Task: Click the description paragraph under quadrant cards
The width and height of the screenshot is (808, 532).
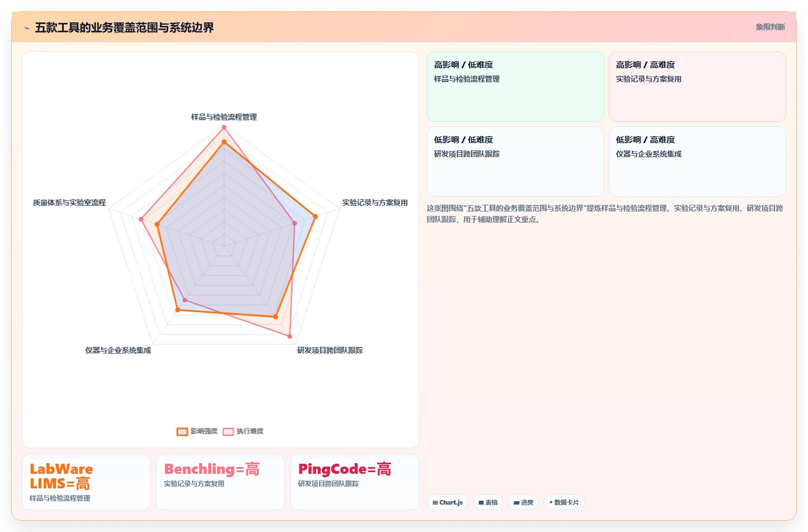Action: 605,214
